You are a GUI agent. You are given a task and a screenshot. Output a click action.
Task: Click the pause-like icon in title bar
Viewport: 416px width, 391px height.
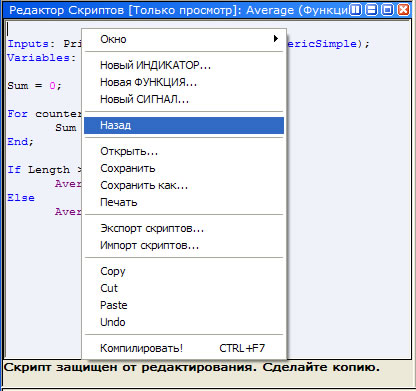[355, 10]
